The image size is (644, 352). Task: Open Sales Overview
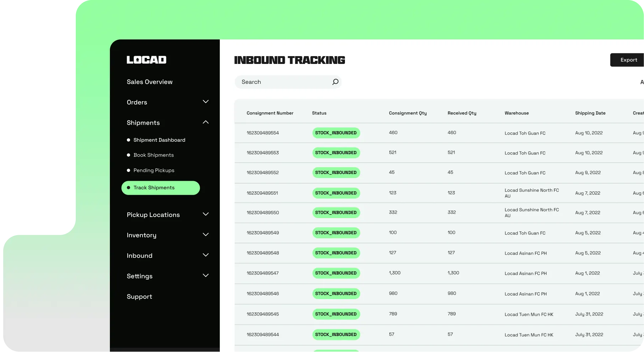150,82
